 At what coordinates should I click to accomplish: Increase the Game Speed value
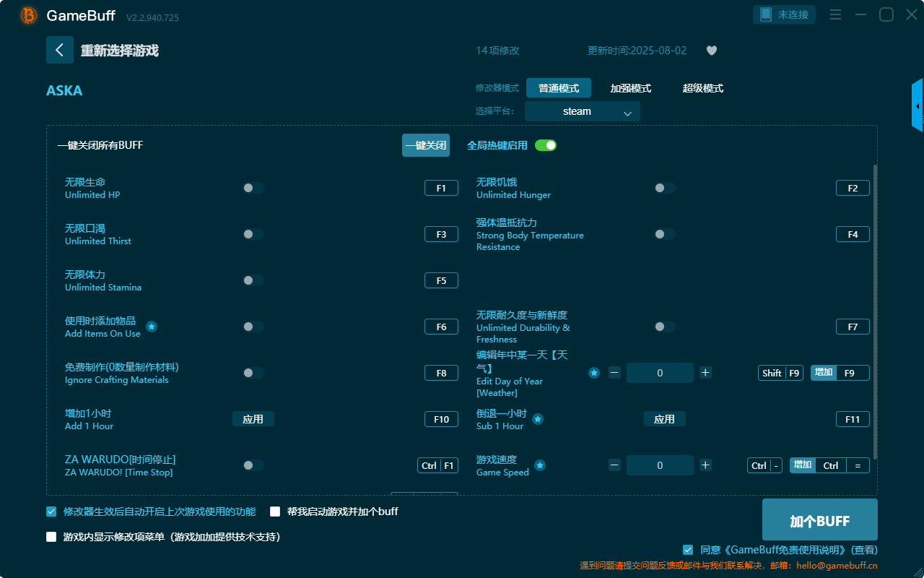pos(706,465)
